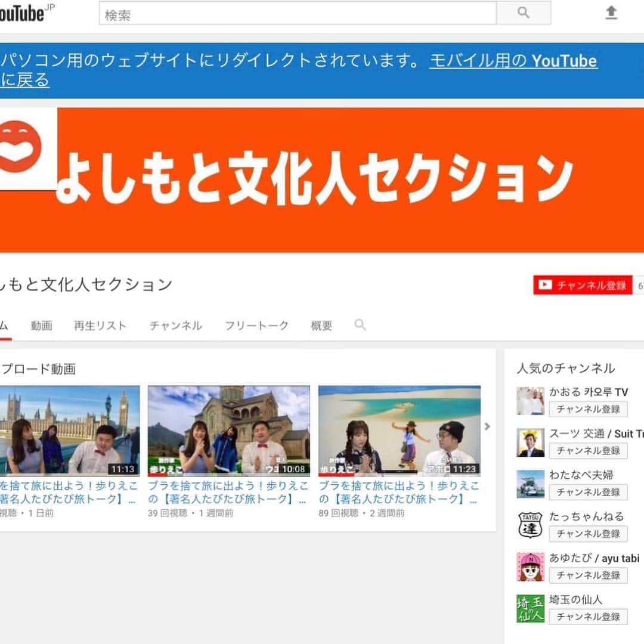Open title of the 1 日前 video
Screen dimensions: 644x644
[68, 493]
